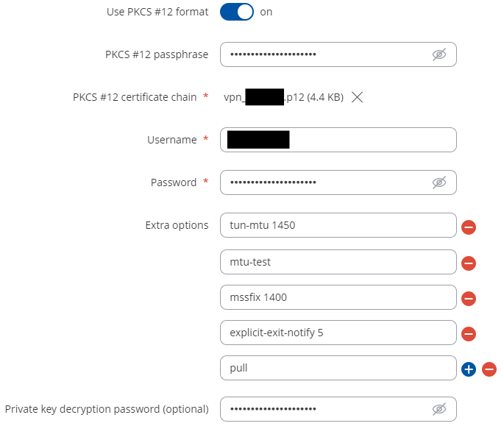Viewport: 504px width, 426px height.
Task: Click the mtu-test option input
Action: click(338, 262)
